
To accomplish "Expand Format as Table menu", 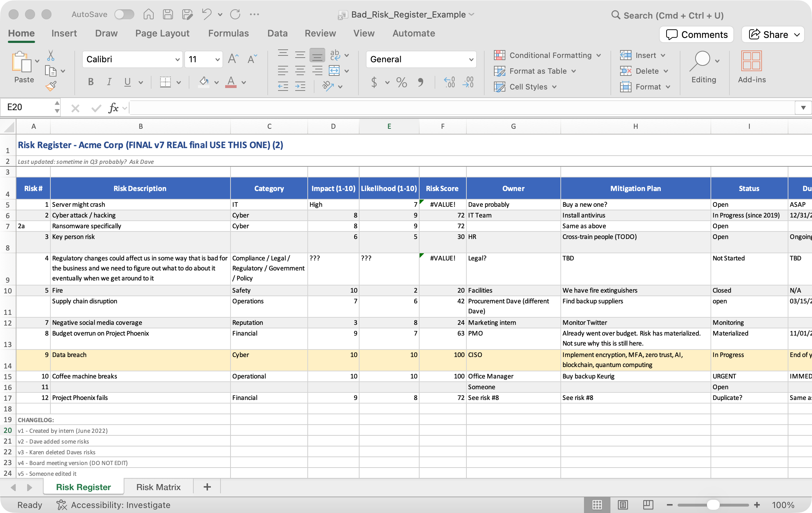I will (x=535, y=71).
